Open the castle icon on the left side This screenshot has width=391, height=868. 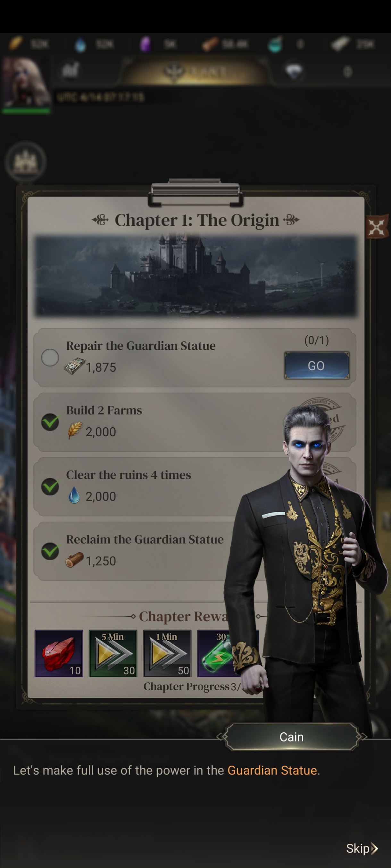(25, 162)
